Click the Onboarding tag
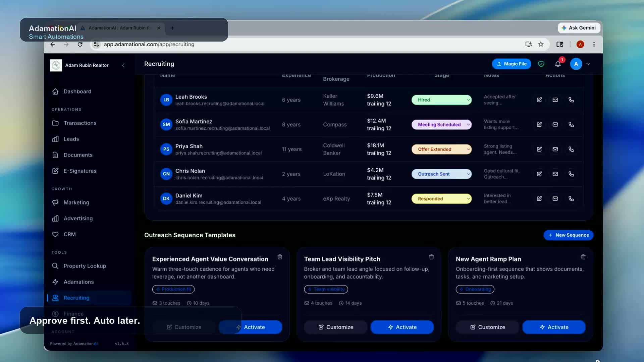This screenshot has height=362, width=644. [x=475, y=289]
